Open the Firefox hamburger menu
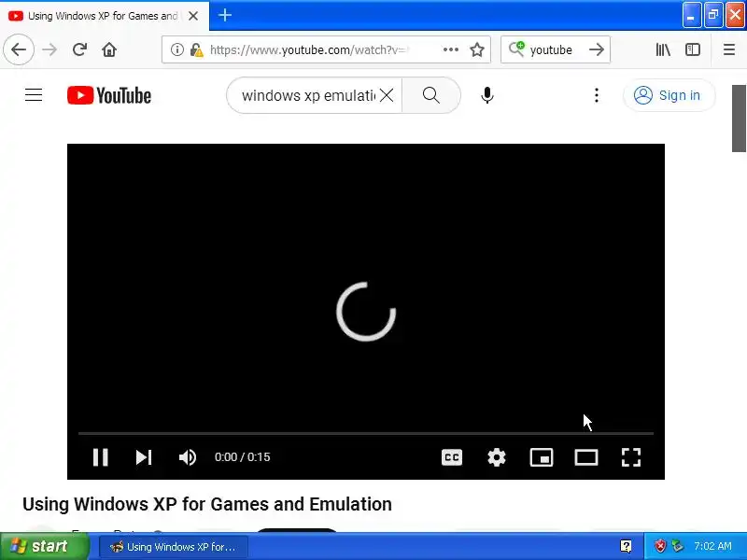 729,49
